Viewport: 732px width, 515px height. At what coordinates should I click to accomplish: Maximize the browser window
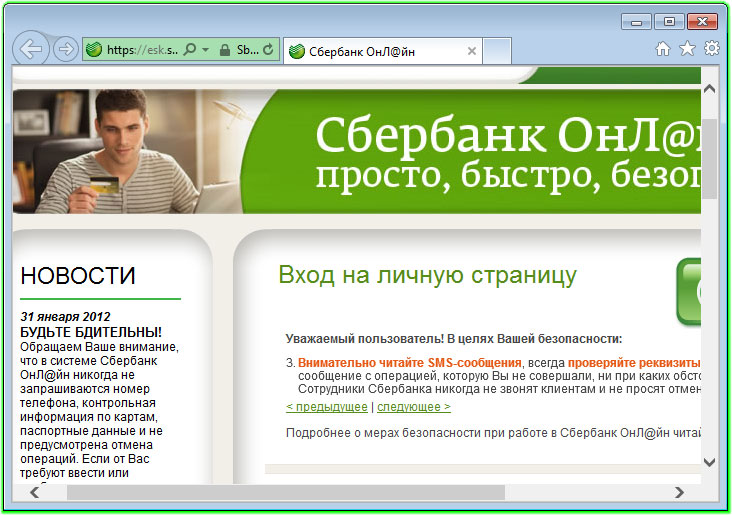pos(669,22)
